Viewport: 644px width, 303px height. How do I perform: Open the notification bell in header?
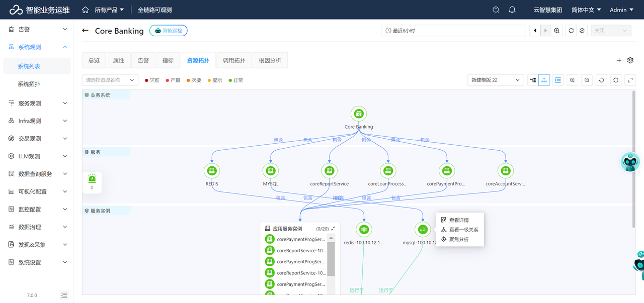[512, 10]
